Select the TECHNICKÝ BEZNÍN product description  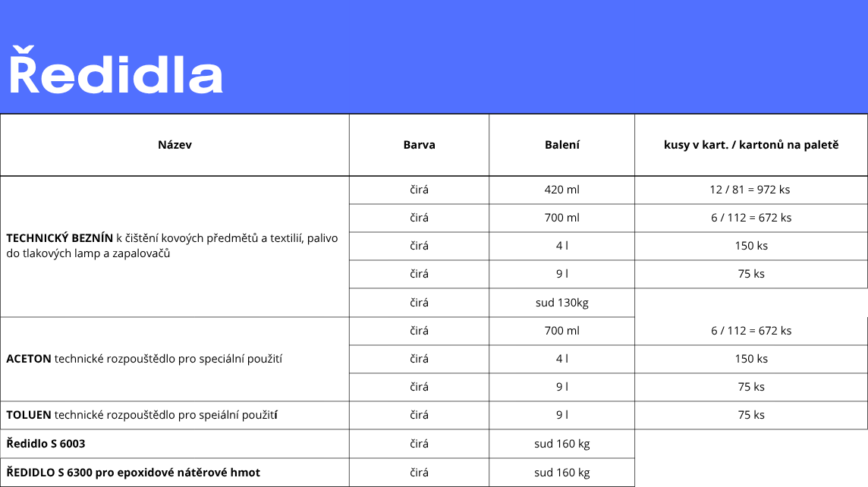click(x=172, y=246)
